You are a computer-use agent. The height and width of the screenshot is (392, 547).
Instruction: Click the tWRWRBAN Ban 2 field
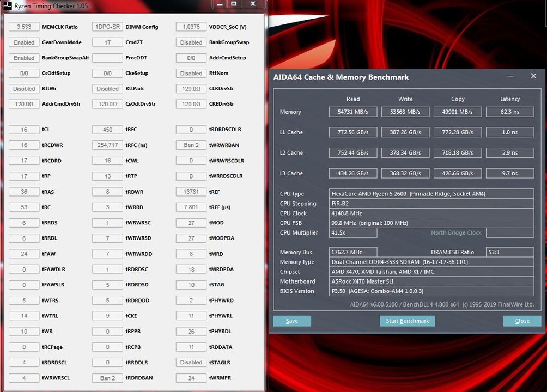click(191, 145)
